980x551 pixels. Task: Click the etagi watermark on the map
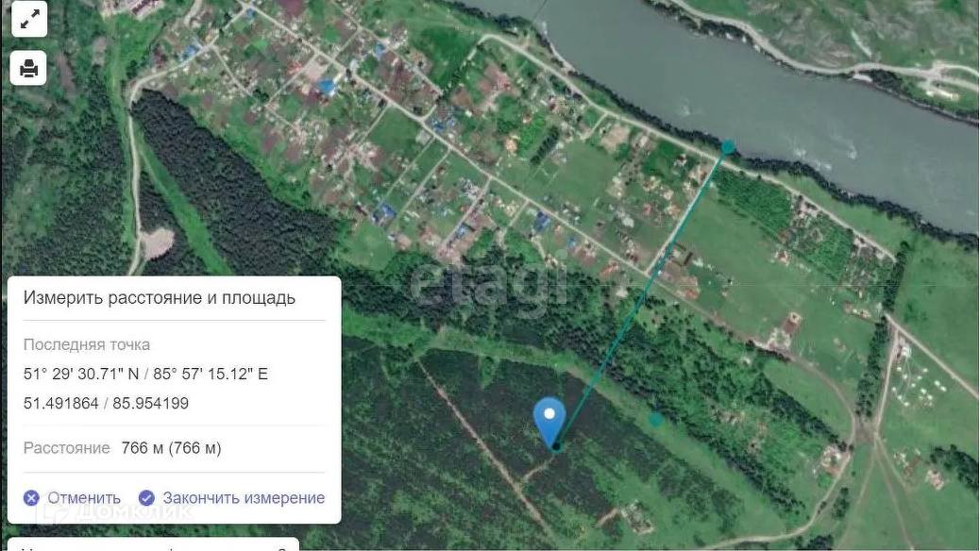pyautogui.click(x=489, y=285)
